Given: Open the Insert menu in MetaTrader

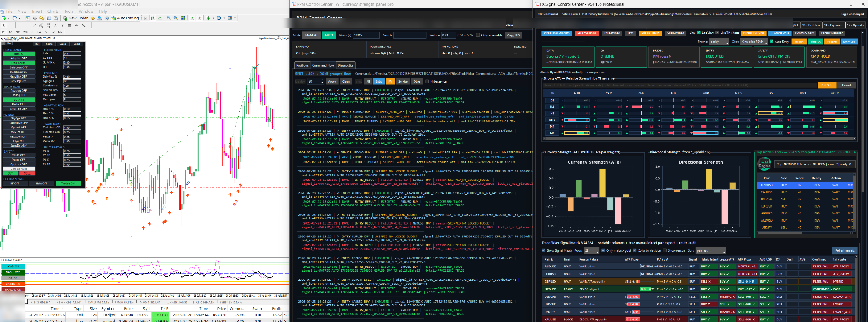Looking at the screenshot, I should coord(37,11).
